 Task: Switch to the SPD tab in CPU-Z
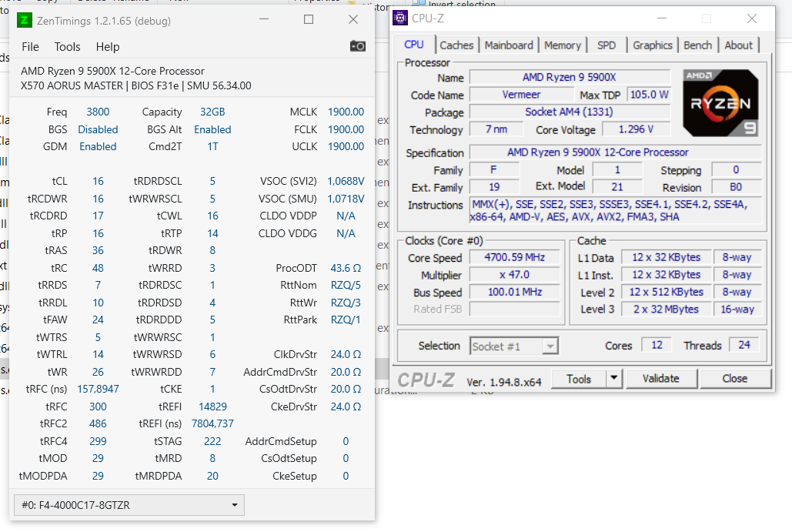pos(607,45)
